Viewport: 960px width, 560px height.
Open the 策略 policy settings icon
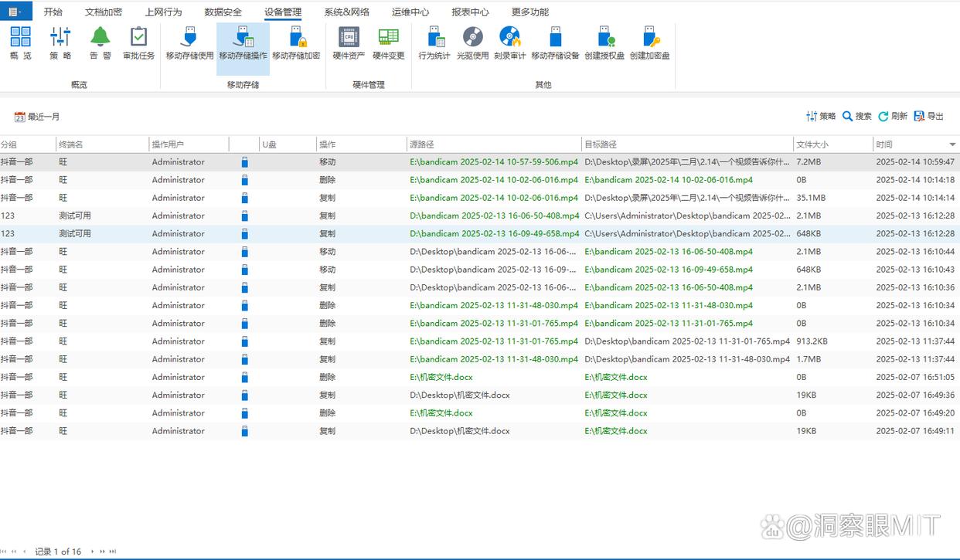click(60, 43)
